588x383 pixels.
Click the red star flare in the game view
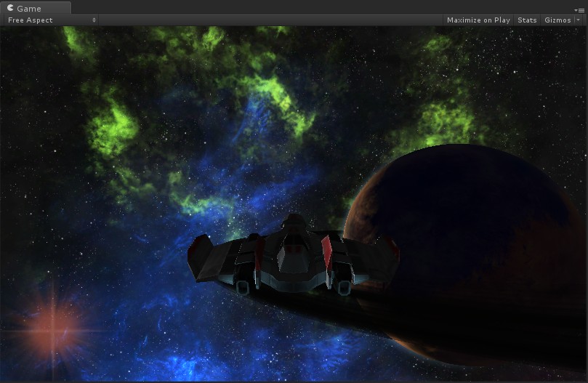52,330
